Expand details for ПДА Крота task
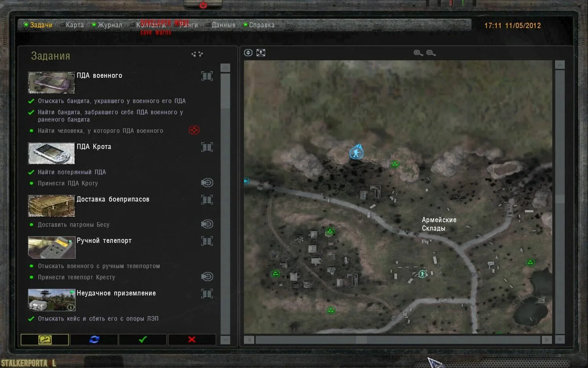Viewport: 588px width, 368px height. coord(207,147)
